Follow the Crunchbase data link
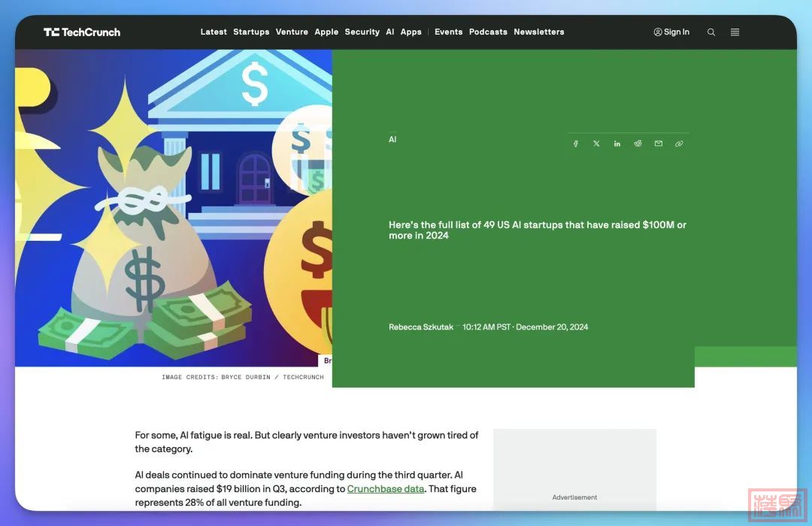The height and width of the screenshot is (526, 812). click(x=385, y=489)
